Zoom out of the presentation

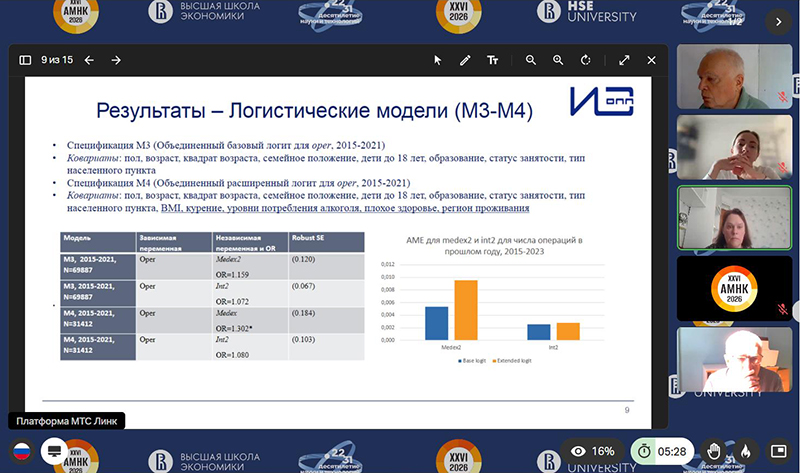click(x=531, y=60)
